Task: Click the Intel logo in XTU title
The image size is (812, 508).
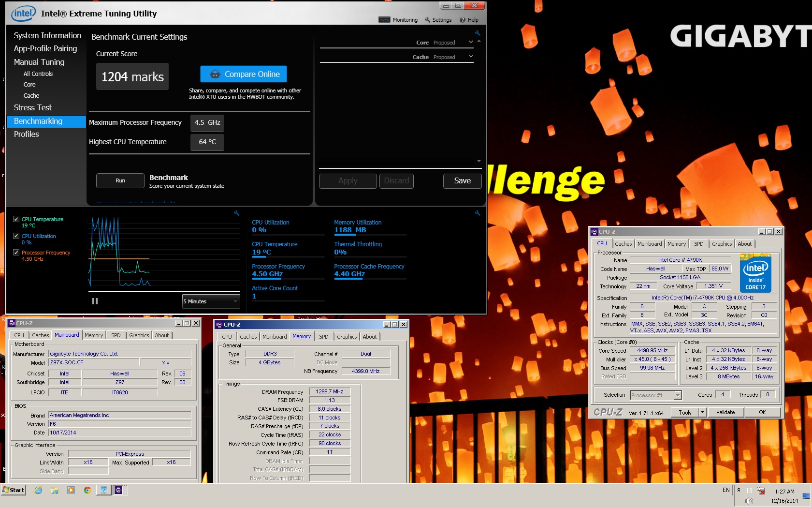Action: (x=23, y=14)
